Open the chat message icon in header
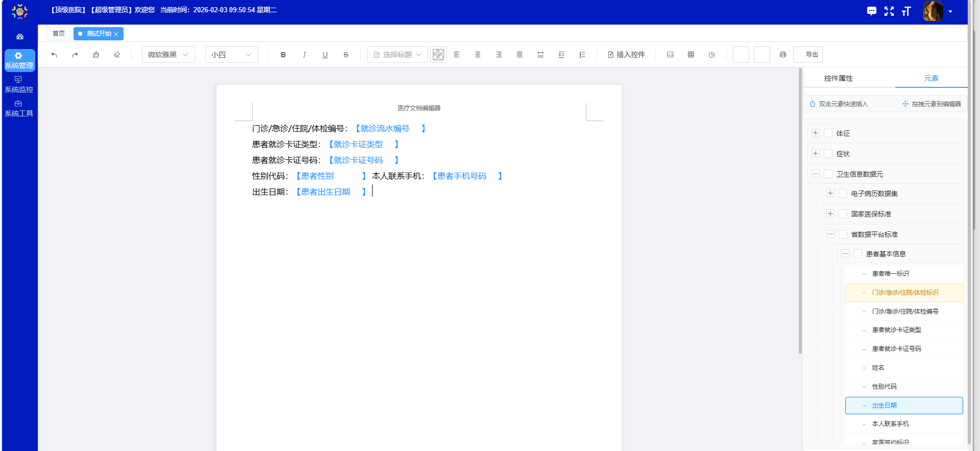 (x=872, y=11)
